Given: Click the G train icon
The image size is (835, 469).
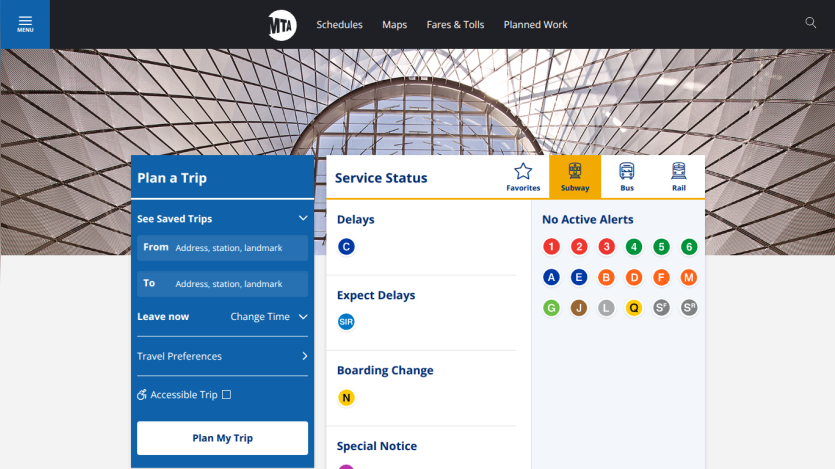Looking at the screenshot, I should (551, 308).
